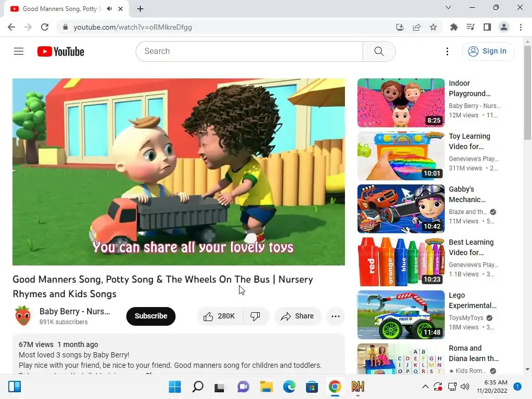Viewport: 532px width, 399px height.
Task: Launch Microsoft Edge from taskbar
Action: coord(289,387)
